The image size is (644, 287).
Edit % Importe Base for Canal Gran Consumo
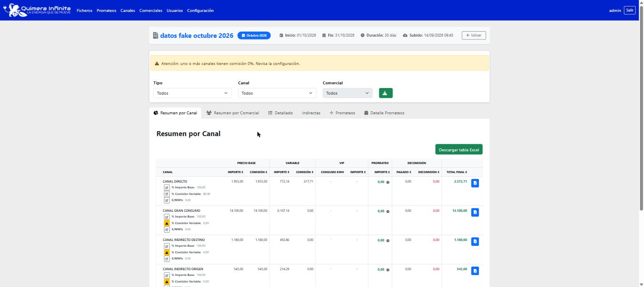[167, 217]
